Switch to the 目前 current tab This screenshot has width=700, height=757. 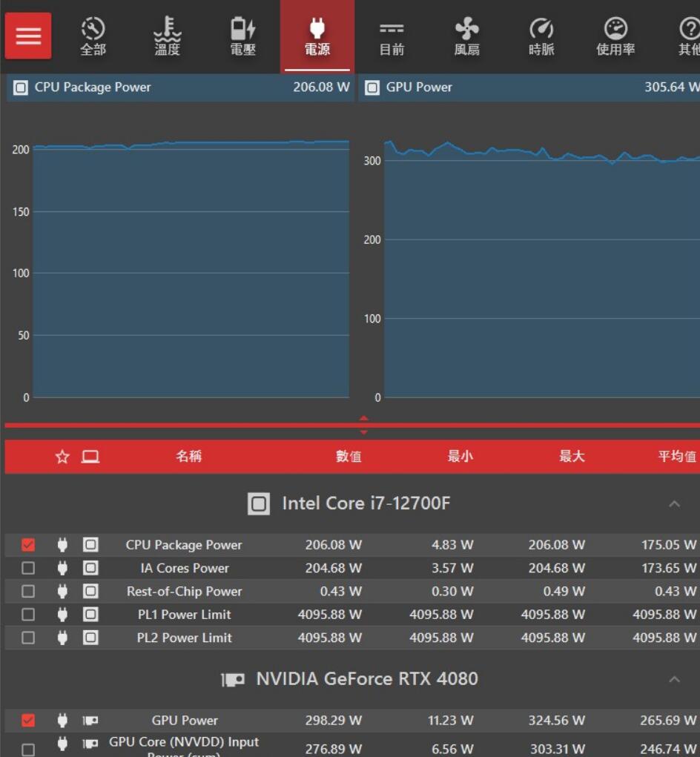pyautogui.click(x=392, y=36)
